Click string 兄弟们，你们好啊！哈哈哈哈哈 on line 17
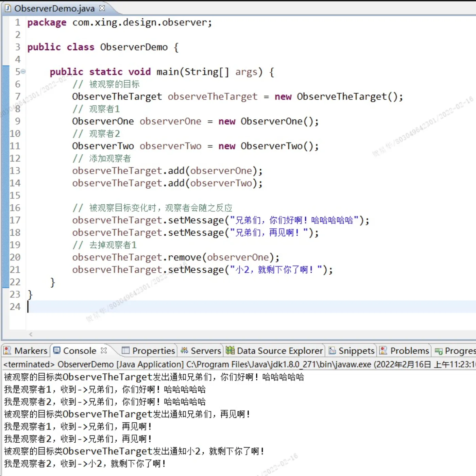 pos(294,220)
